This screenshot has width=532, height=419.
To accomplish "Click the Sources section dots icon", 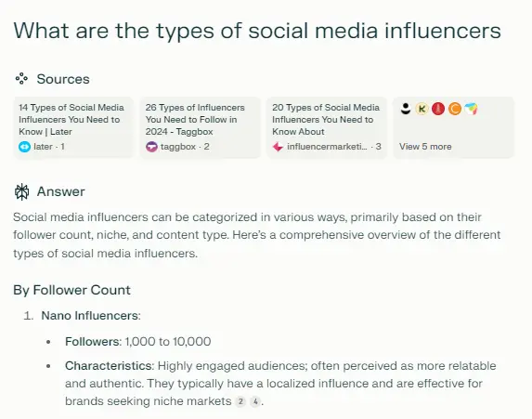I will (x=21, y=79).
